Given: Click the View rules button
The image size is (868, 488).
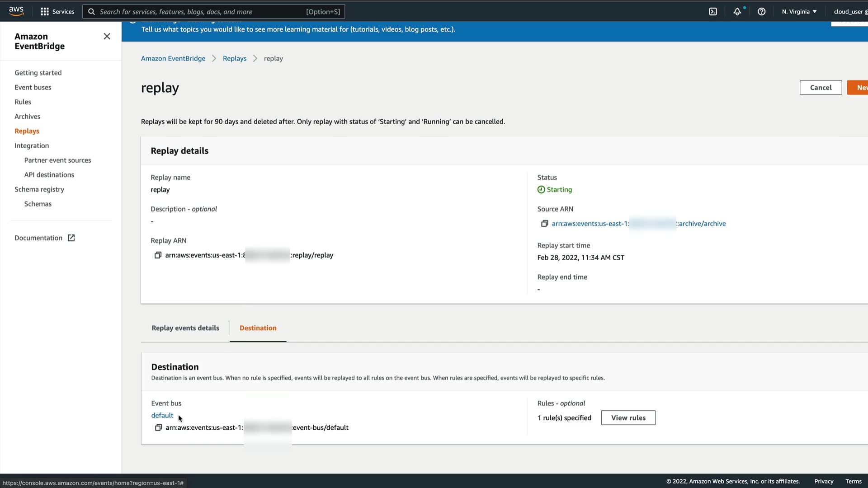Looking at the screenshot, I should (628, 418).
